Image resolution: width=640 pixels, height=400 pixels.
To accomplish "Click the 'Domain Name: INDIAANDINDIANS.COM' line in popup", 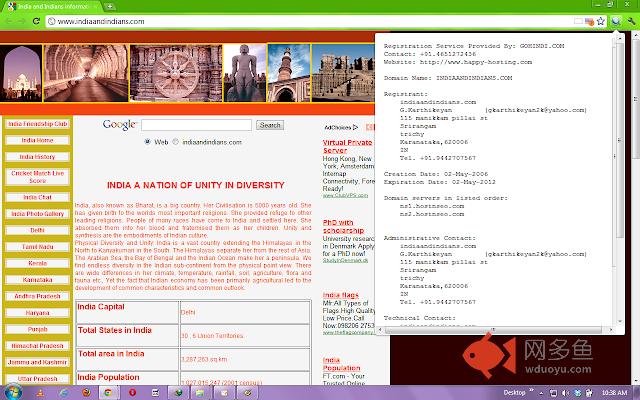I will click(x=448, y=78).
